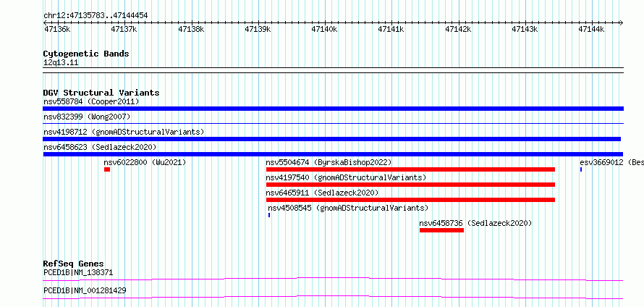Viewport: 644px width, 307px height.
Task: Select the nsv558784 blue variant bar
Action: (333, 109)
